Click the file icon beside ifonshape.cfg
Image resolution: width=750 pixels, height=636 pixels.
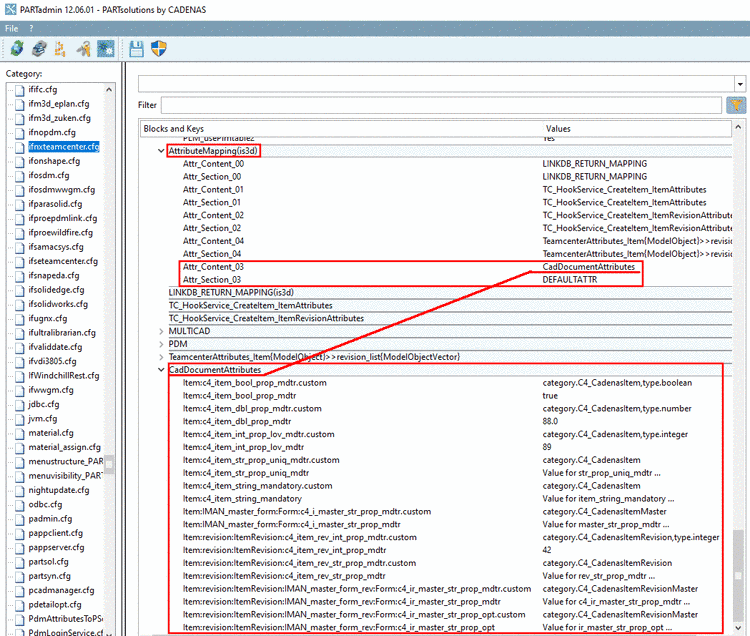tap(20, 162)
